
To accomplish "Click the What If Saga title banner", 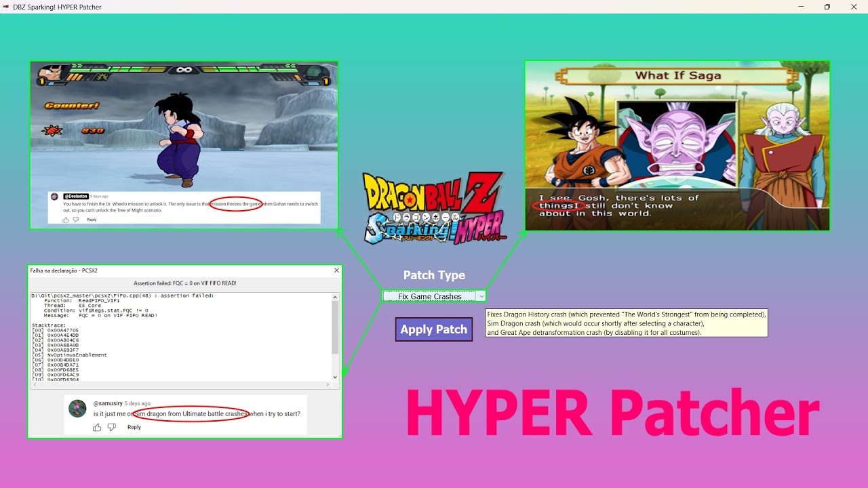I will (x=677, y=75).
